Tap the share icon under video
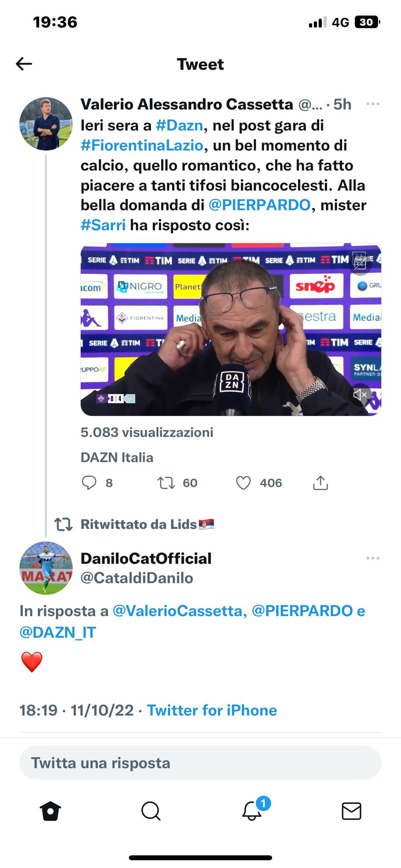401x868 pixels. 320,483
